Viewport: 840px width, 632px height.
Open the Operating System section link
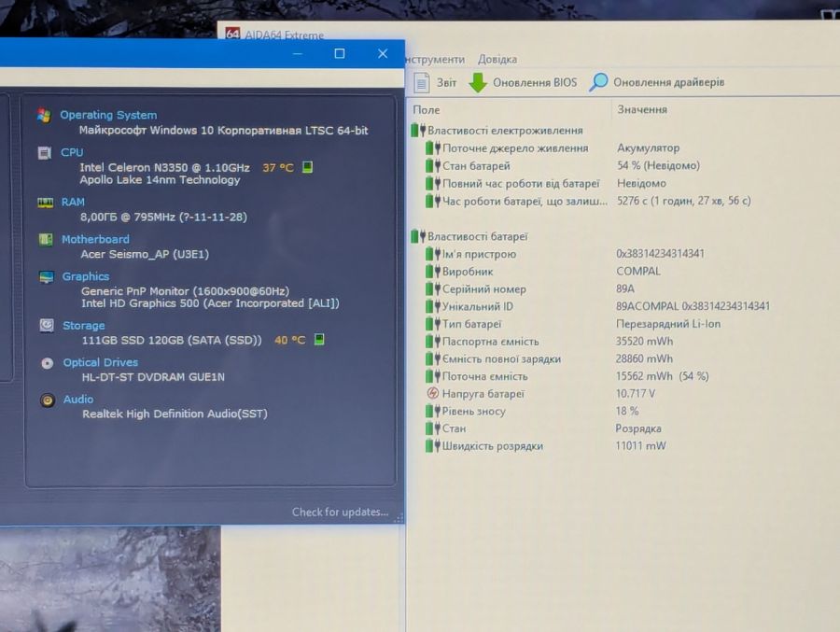(108, 115)
